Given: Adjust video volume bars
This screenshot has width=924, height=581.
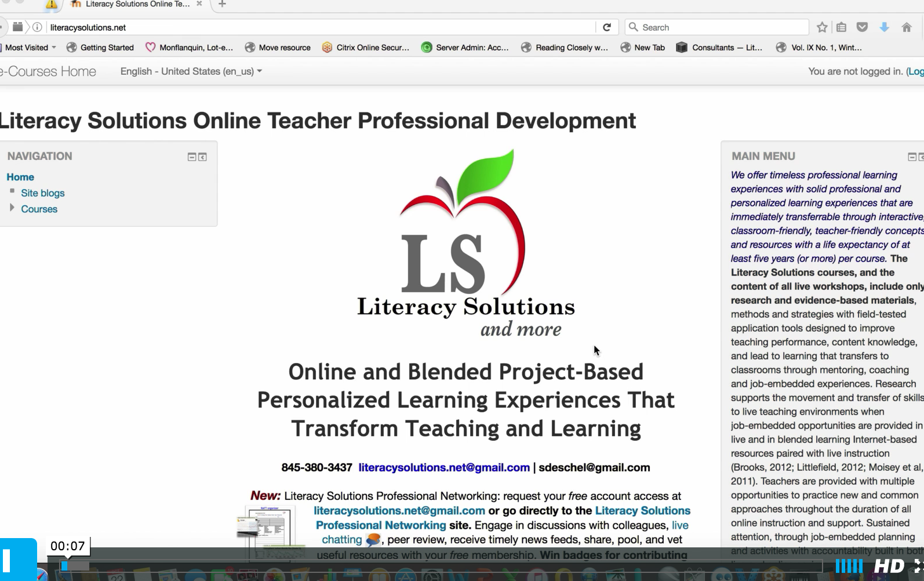Looking at the screenshot, I should pos(849,566).
